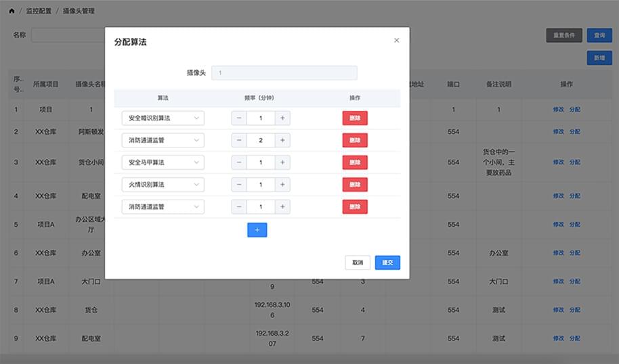Click 摄像头管理 breadcrumb item
619x364 pixels.
79,12
